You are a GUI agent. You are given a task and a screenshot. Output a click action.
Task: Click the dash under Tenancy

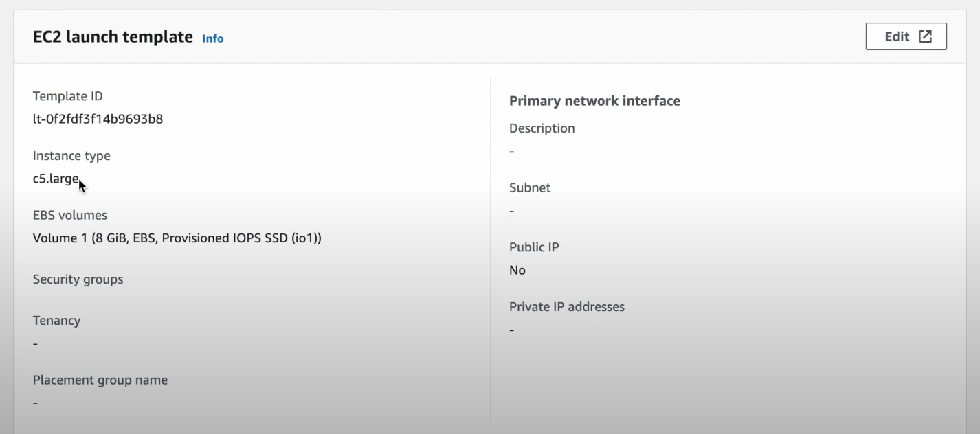tap(35, 343)
